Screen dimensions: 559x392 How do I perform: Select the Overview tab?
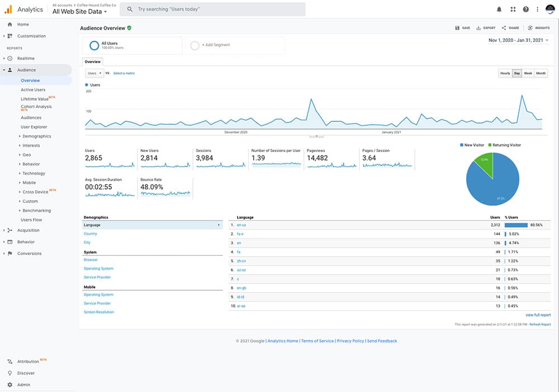(93, 62)
